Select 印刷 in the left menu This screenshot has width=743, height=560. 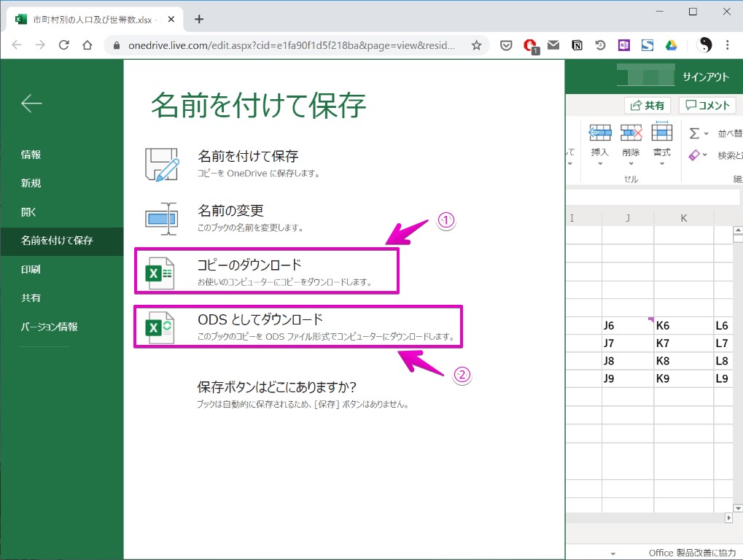[x=31, y=269]
